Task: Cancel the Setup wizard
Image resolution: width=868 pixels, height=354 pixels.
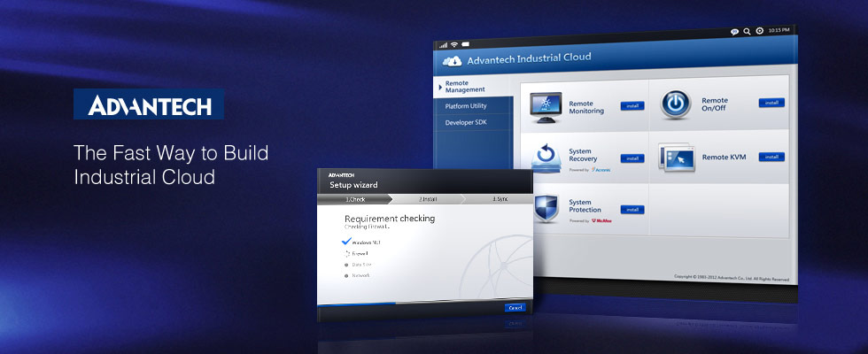Action: (515, 308)
